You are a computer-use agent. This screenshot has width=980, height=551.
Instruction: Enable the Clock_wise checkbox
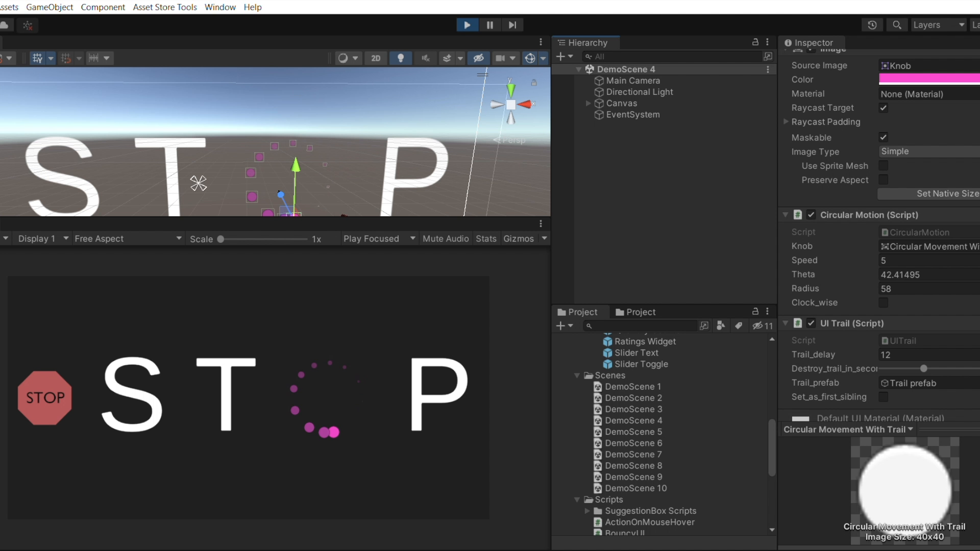(884, 303)
